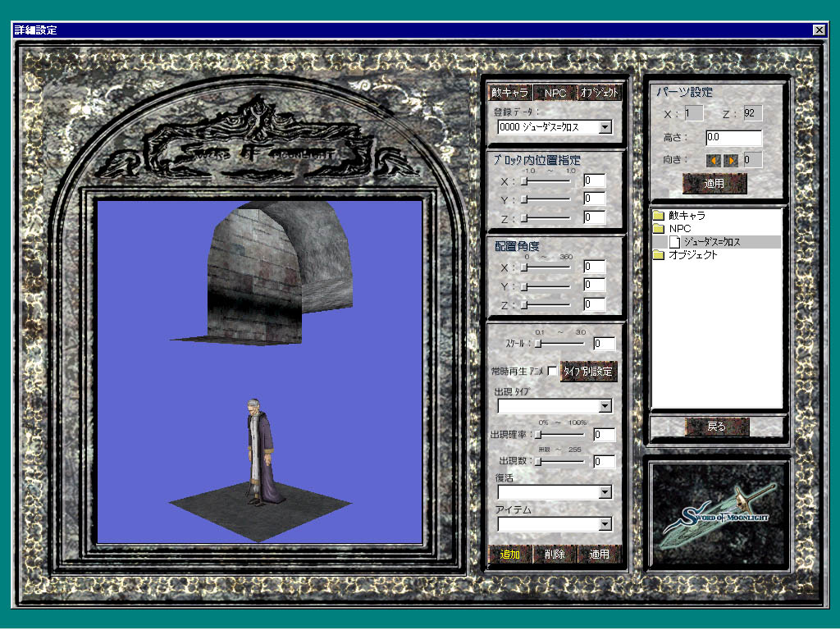Adjust the 配置角度 Z slider
The image size is (840, 630).
(x=546, y=305)
